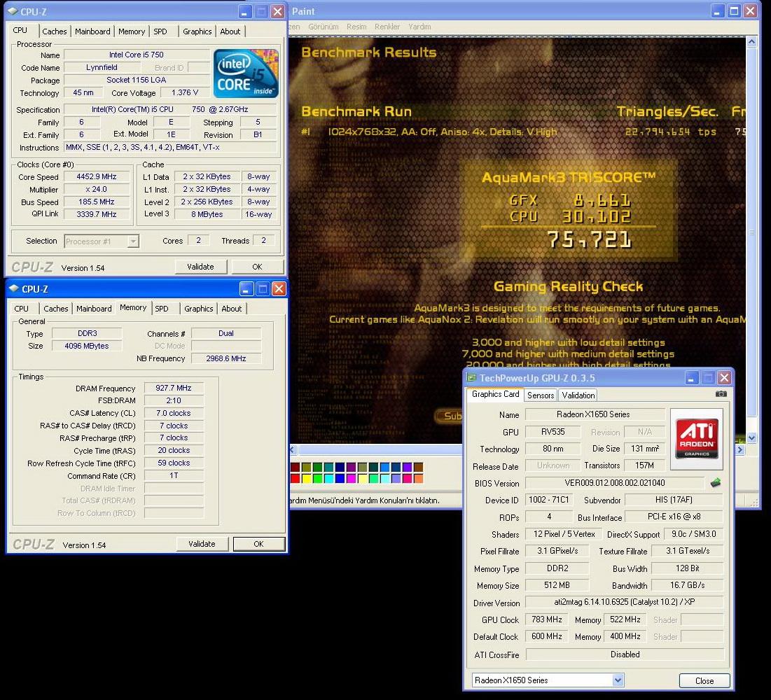Viewport: 771px width, 700px height.
Task: Click the DRAM Frequency value 927.7 MHz
Action: (x=174, y=388)
